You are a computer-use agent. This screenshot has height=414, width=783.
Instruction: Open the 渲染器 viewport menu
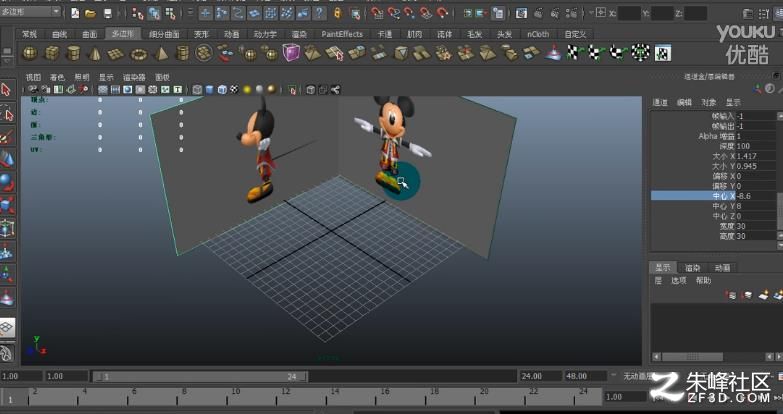(x=134, y=77)
